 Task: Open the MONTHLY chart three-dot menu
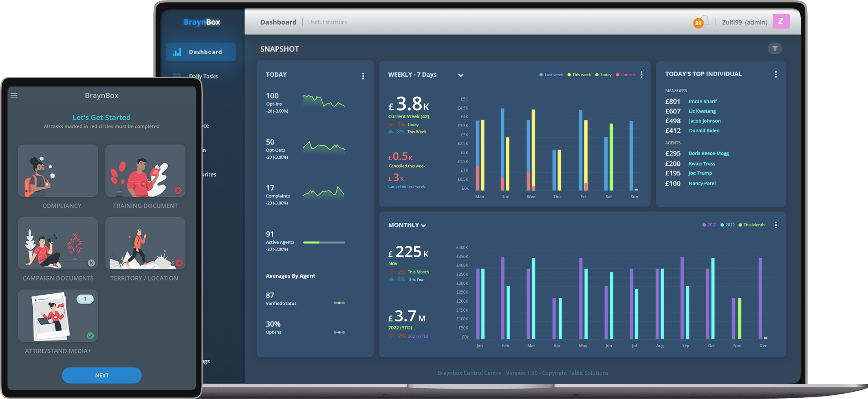(775, 225)
